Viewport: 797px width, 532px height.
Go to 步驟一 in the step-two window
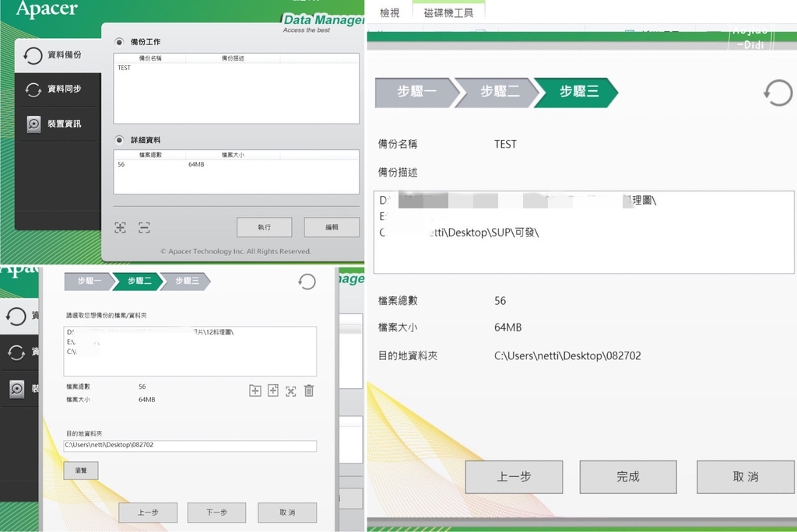point(89,281)
